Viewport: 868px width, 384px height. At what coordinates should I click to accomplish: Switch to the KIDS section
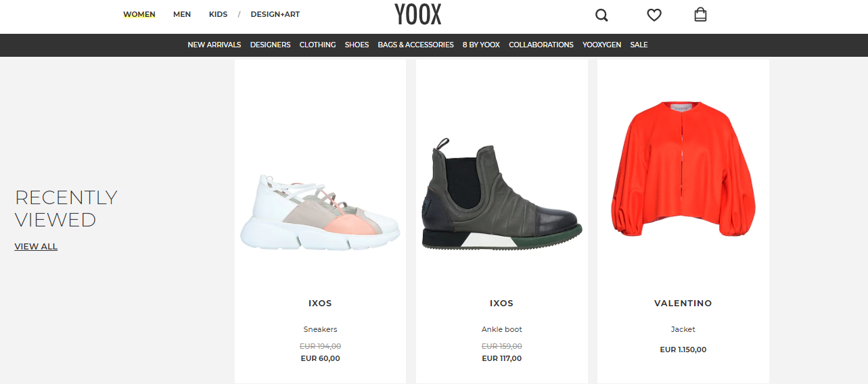tap(218, 14)
